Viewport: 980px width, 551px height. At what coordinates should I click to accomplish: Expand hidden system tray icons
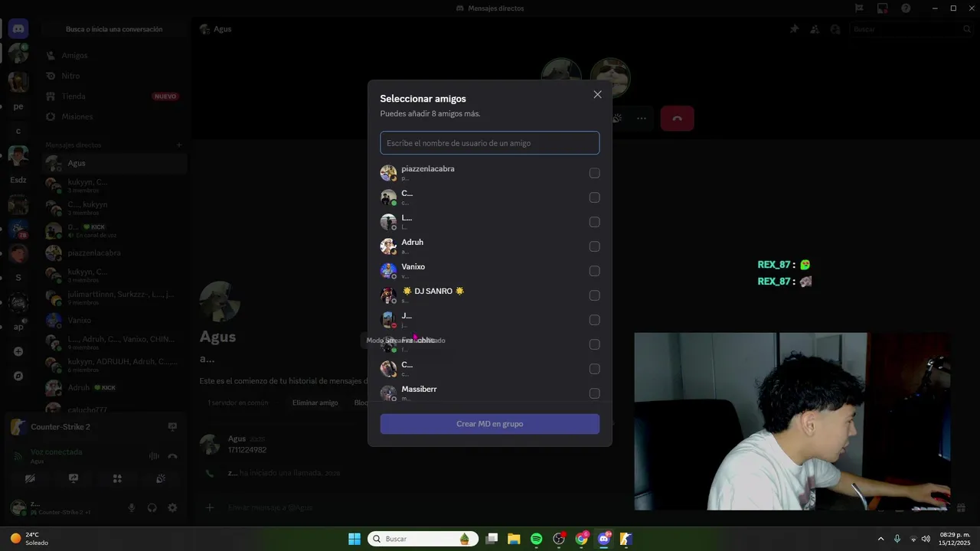point(880,539)
